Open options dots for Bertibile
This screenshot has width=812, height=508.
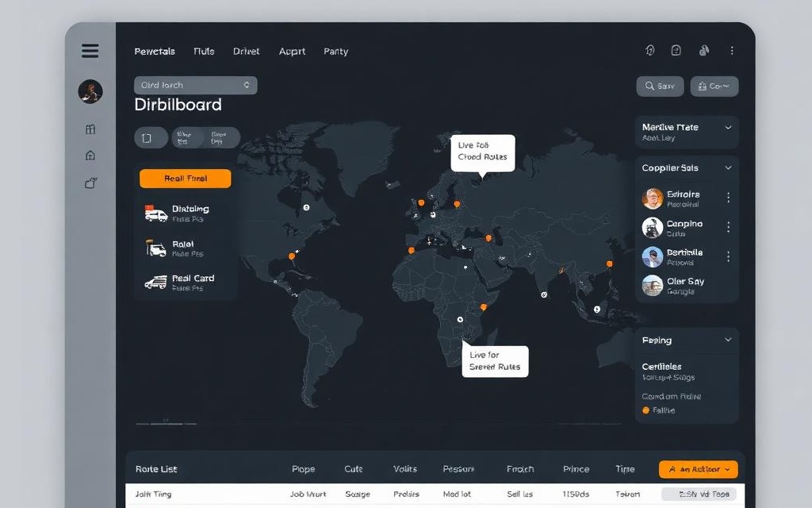click(x=729, y=256)
